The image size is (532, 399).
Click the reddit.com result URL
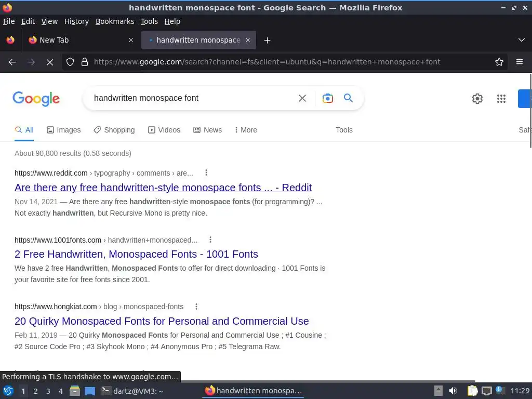(x=103, y=173)
